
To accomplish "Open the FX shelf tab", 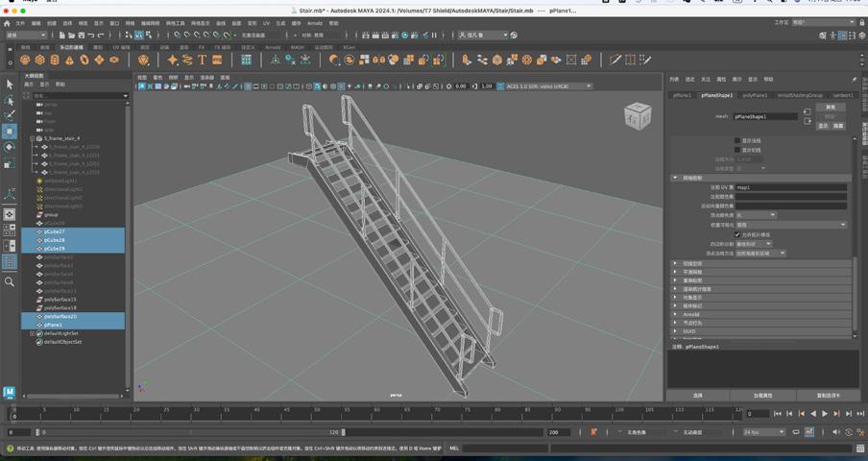I will coord(202,48).
